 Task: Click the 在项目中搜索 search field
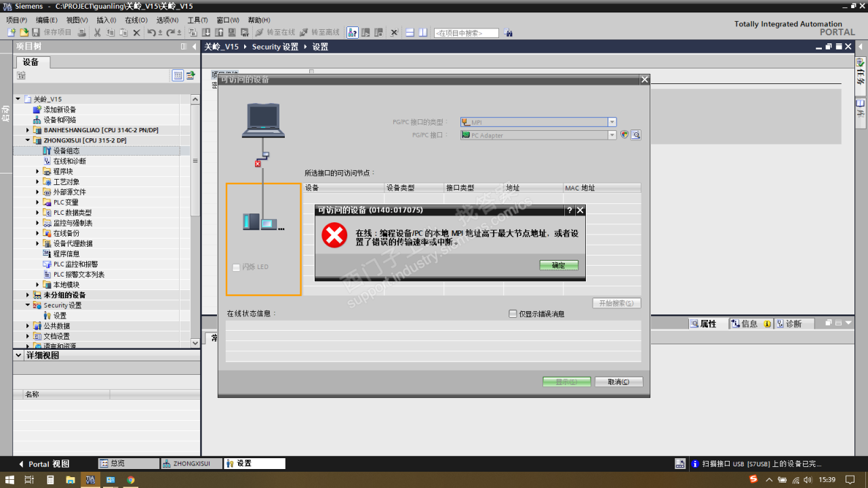point(466,33)
